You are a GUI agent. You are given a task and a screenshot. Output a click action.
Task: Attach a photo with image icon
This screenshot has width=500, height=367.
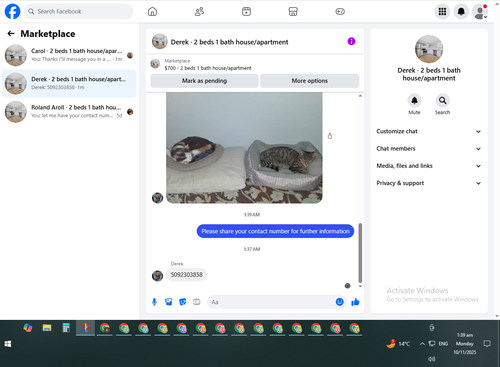coord(169,302)
